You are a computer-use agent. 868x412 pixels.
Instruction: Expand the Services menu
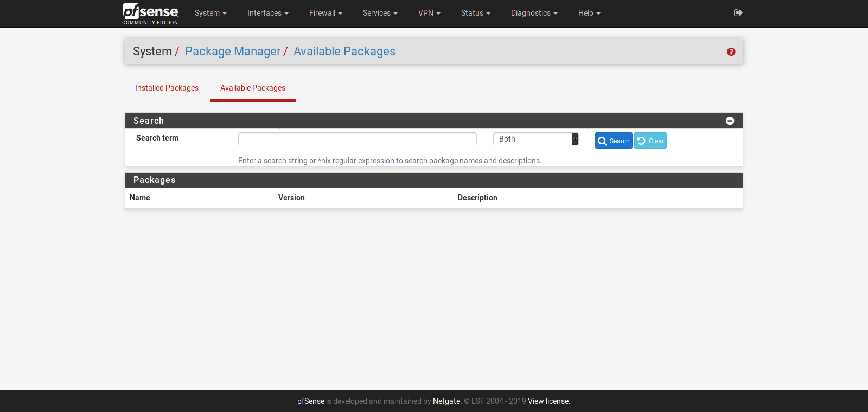pos(380,13)
